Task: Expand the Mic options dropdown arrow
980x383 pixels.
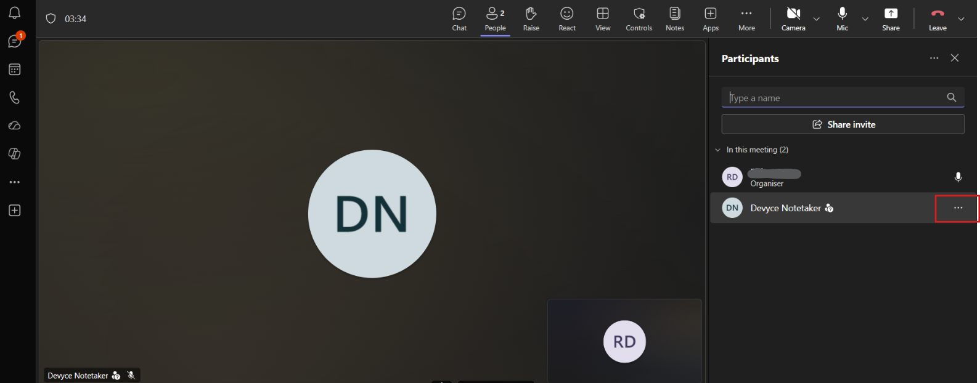Action: [865, 19]
